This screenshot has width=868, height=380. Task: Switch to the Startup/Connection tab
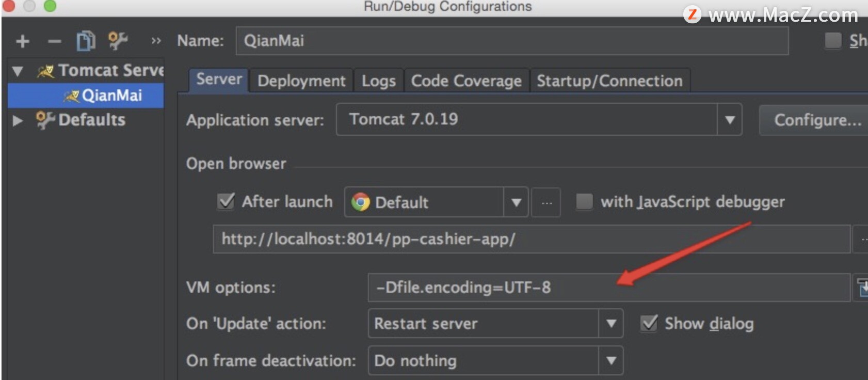pos(609,81)
